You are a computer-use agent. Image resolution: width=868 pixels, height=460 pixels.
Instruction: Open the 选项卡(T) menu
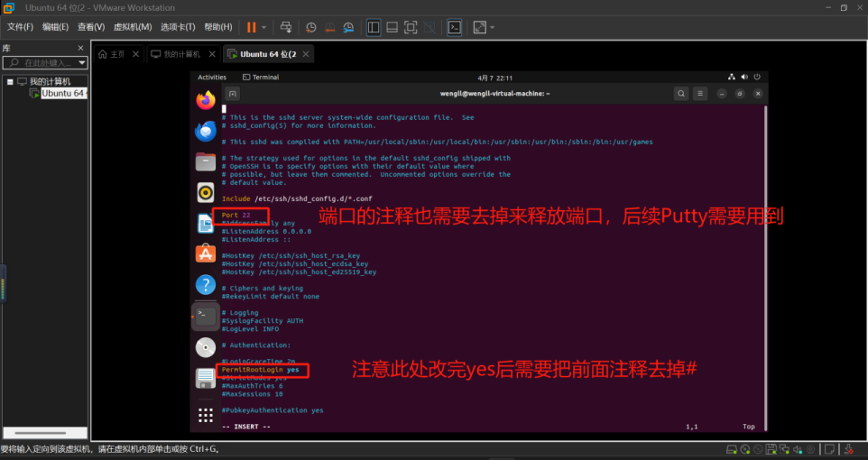tap(178, 27)
